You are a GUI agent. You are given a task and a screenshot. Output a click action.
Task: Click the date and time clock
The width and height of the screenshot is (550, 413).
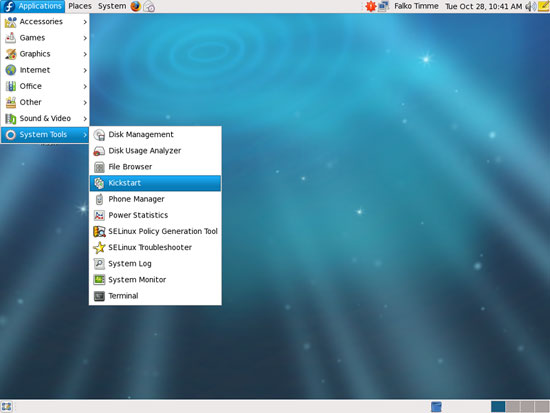[483, 6]
